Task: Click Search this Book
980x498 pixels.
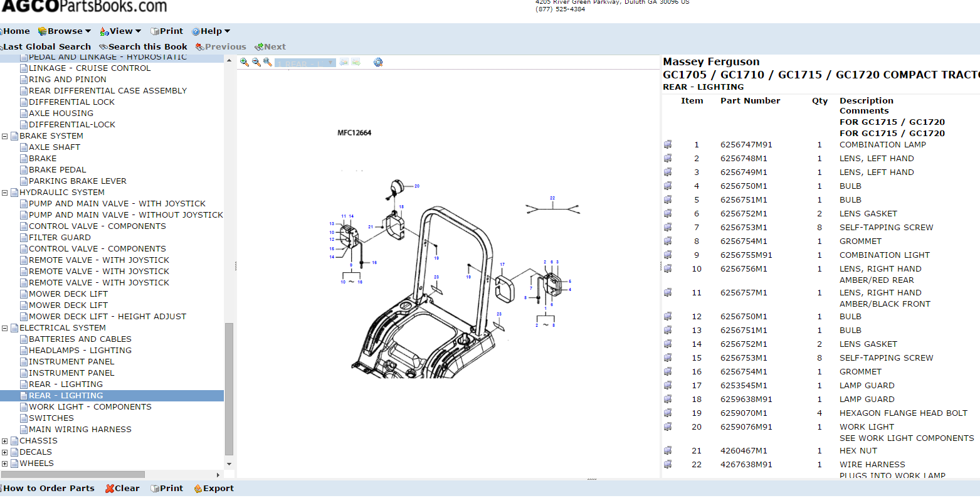Action: (x=143, y=47)
